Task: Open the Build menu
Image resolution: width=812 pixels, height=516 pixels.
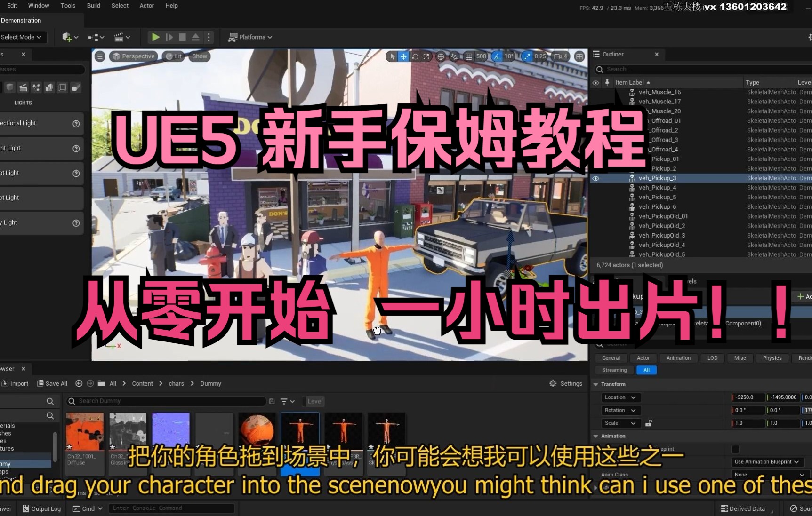Action: point(94,6)
